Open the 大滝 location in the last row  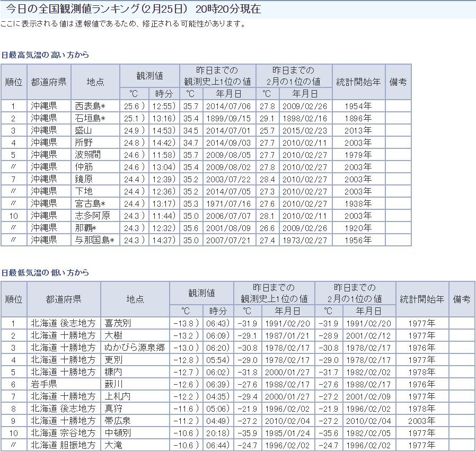[x=113, y=445]
